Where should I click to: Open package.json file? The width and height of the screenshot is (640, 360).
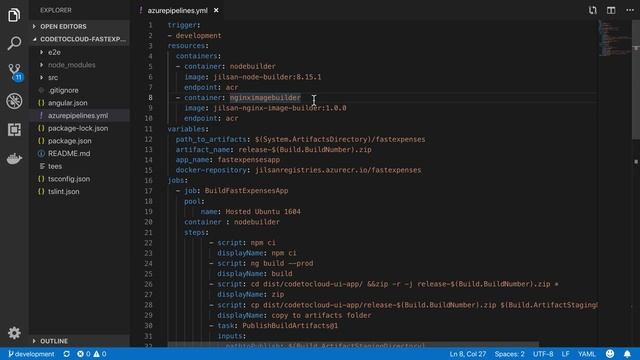coord(80,141)
